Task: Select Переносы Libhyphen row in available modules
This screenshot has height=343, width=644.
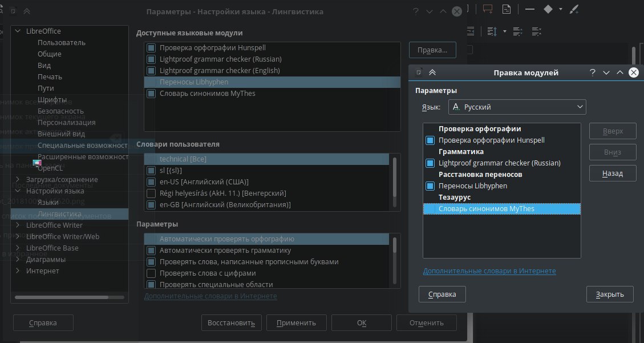Action: [272, 82]
